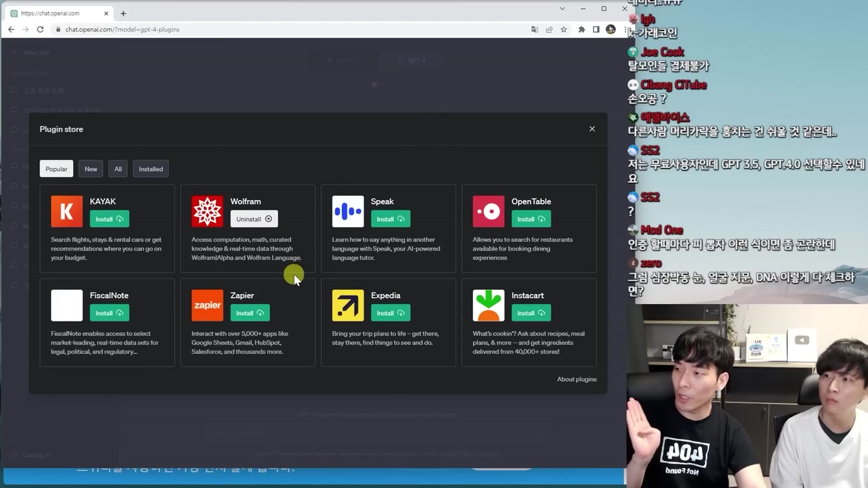This screenshot has height=488, width=868.
Task: Install the Speak plugin
Action: click(391, 219)
